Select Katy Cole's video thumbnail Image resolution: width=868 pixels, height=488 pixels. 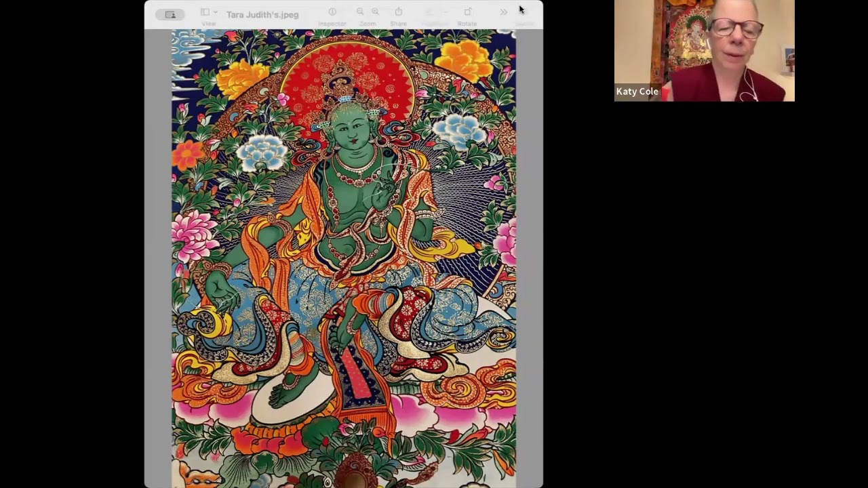pos(704,51)
